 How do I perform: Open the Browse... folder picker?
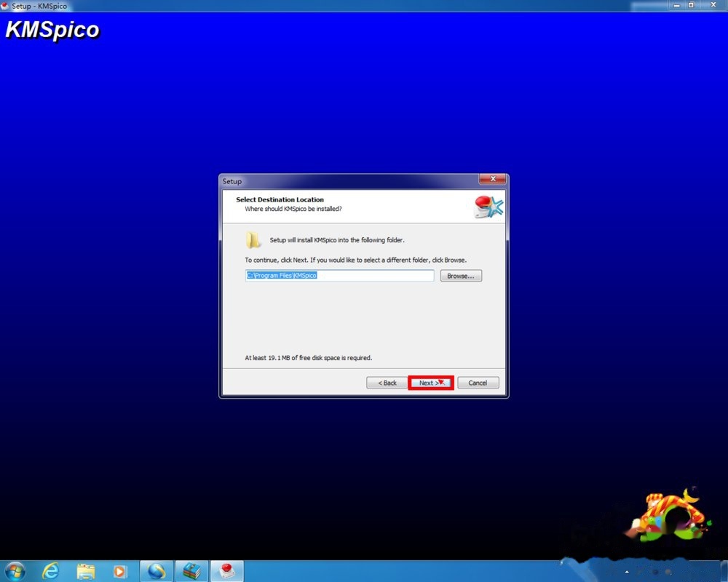tap(461, 276)
